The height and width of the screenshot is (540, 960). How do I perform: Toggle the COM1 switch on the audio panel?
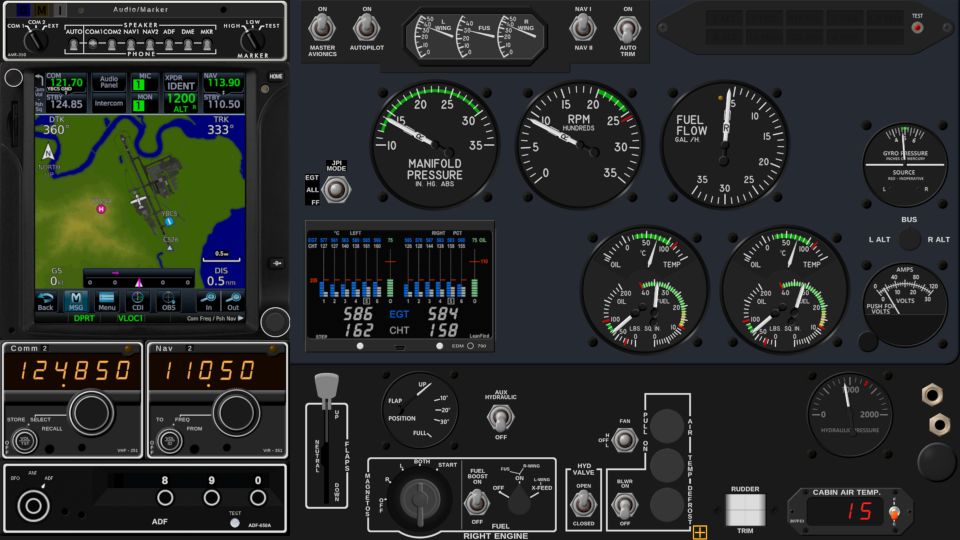click(92, 44)
